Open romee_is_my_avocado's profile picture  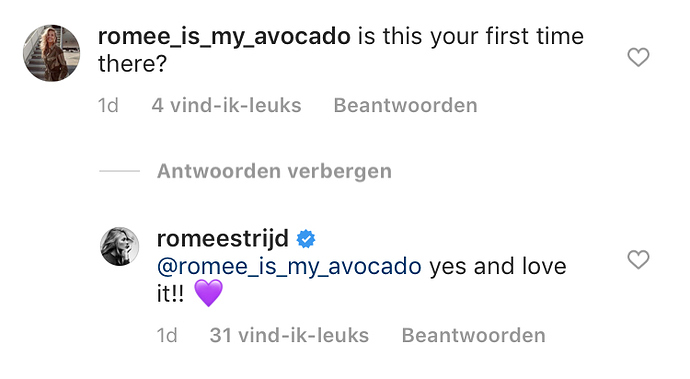pyautogui.click(x=51, y=53)
